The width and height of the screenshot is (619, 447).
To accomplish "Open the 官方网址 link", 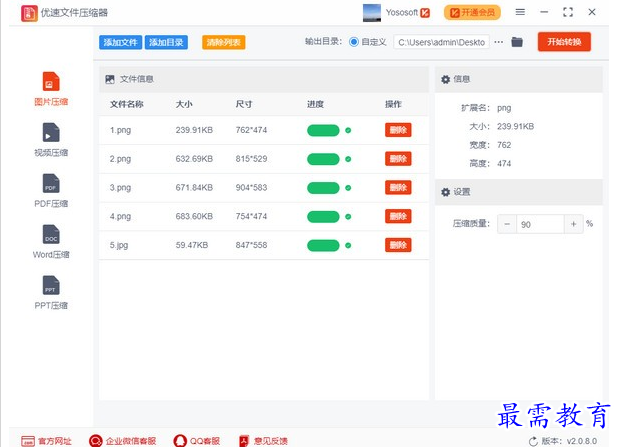I will pyautogui.click(x=46, y=440).
